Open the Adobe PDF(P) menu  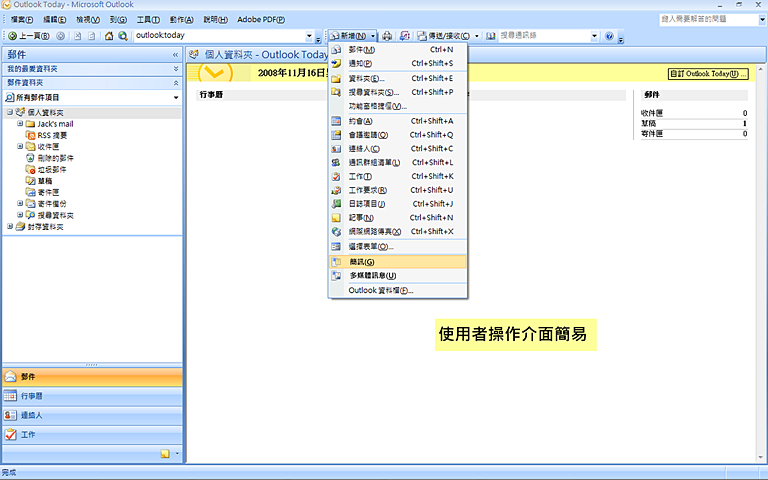click(x=261, y=20)
